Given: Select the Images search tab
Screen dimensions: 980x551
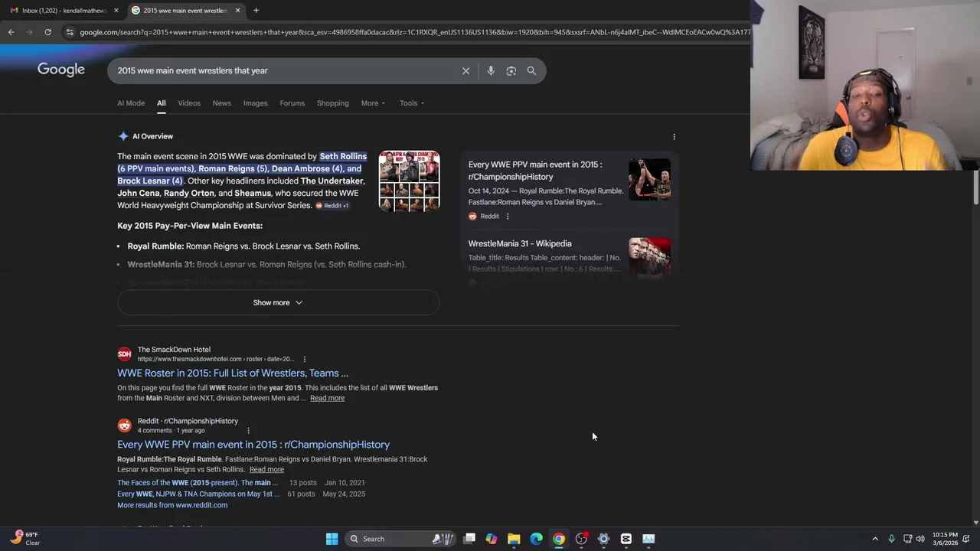Looking at the screenshot, I should 255,103.
